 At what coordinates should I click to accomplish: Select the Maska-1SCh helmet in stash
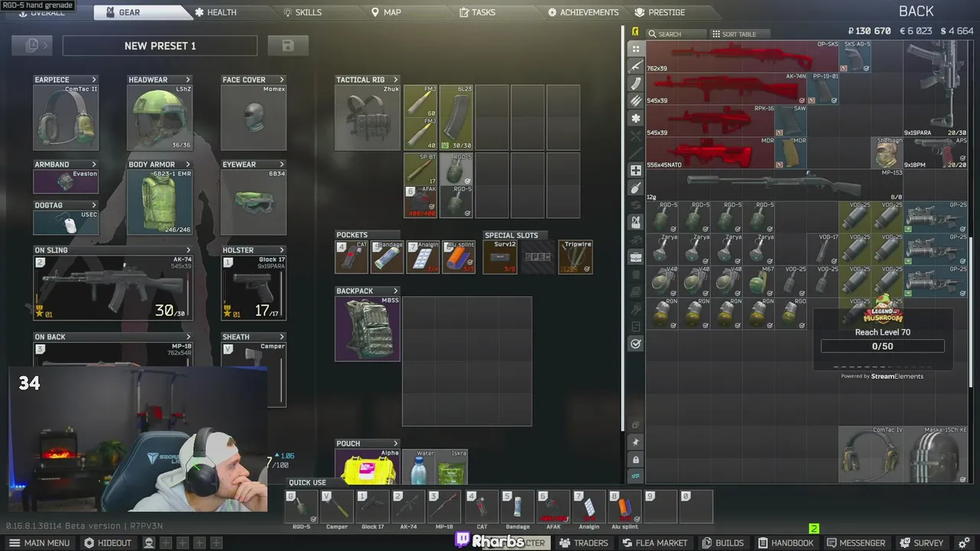point(936,455)
